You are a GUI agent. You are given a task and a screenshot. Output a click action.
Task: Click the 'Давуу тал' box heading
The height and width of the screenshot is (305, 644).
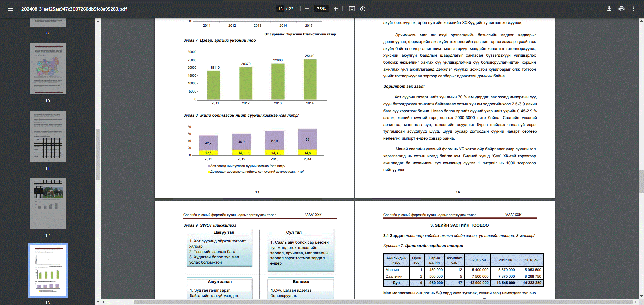point(224,232)
